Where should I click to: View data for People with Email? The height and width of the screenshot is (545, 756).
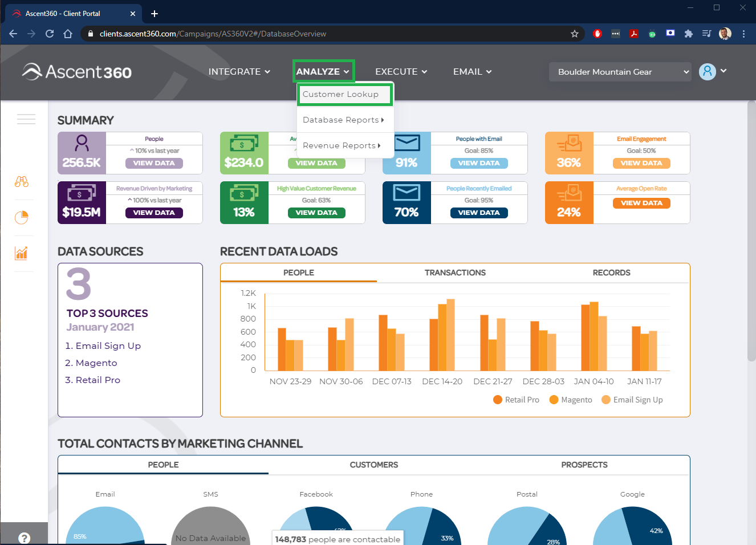pos(479,163)
